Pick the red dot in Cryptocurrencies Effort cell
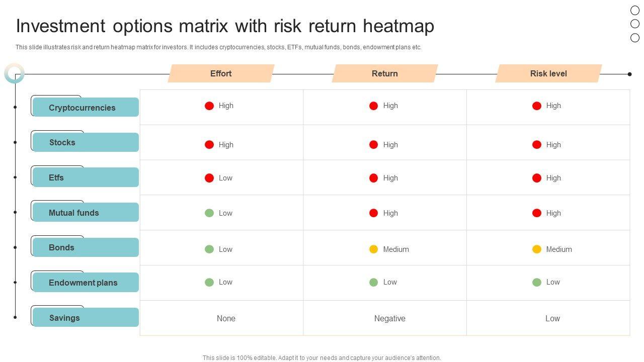 (209, 106)
